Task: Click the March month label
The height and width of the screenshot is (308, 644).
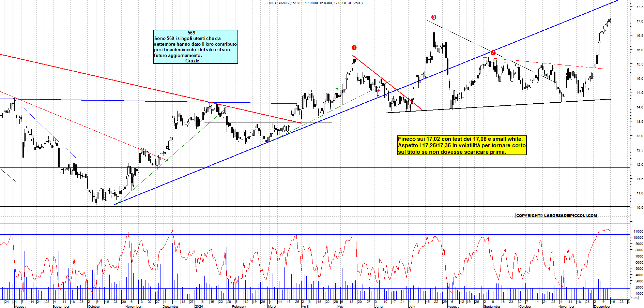Action: 273,306
